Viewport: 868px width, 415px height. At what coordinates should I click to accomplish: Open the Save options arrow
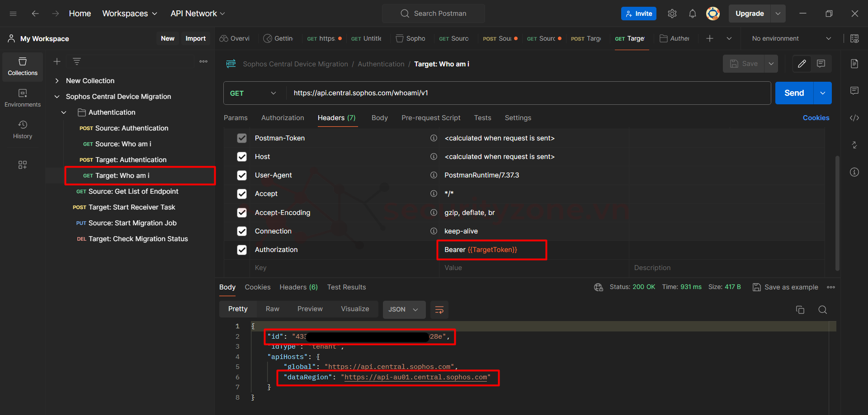(x=771, y=64)
